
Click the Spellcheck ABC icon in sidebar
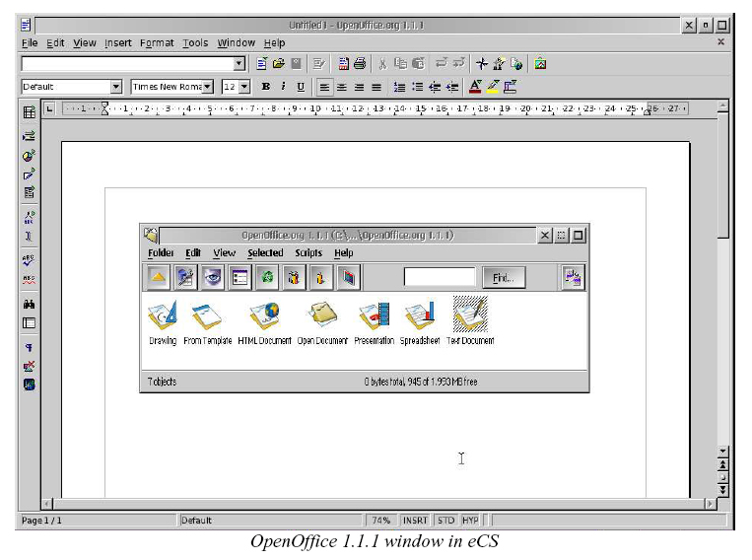(29, 259)
